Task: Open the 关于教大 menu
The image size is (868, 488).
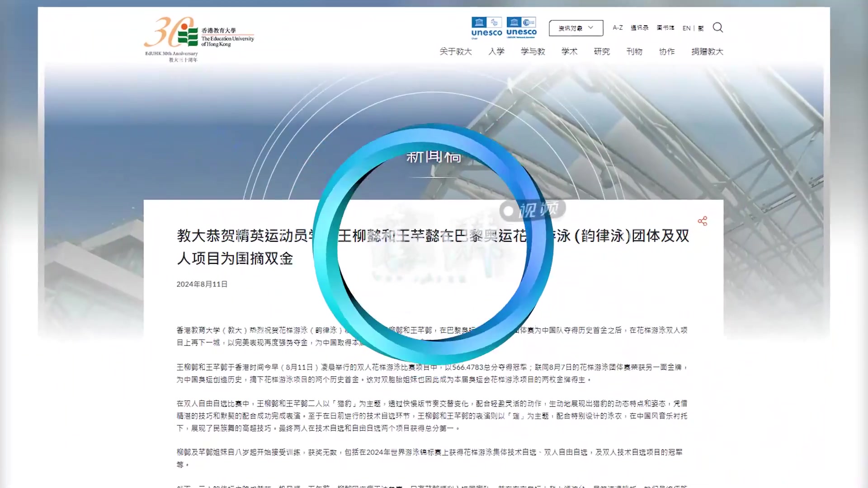Action: [x=455, y=52]
